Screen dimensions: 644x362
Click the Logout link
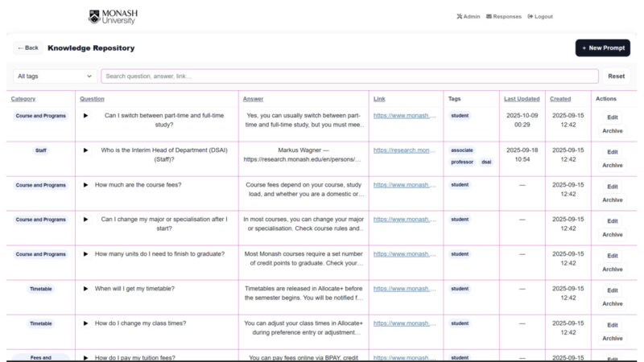pos(540,16)
